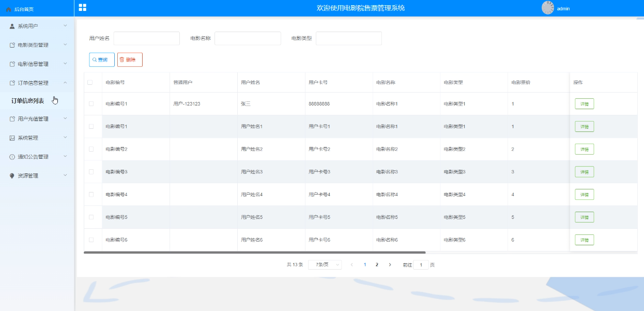This screenshot has height=311, width=644.
Task: Click the admin username in header
Action: click(x=563, y=9)
